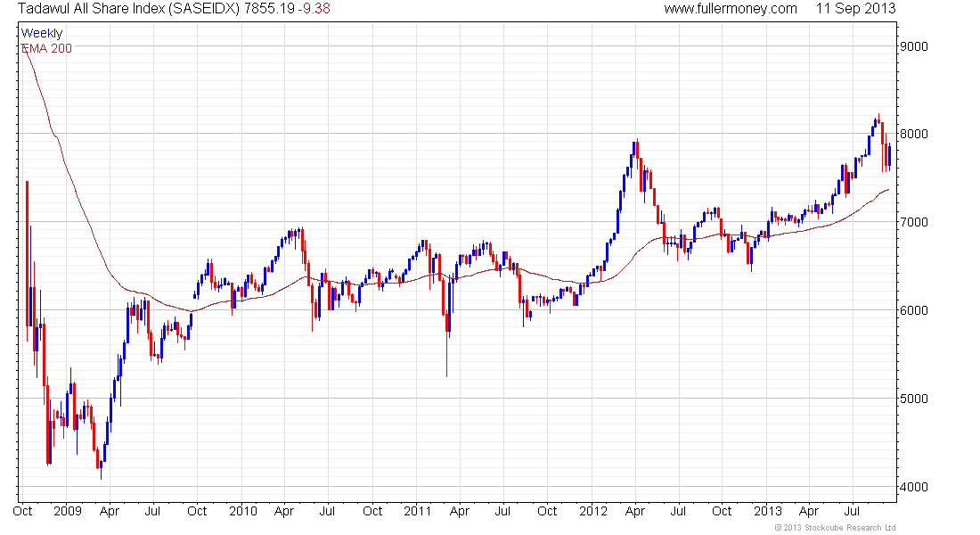The height and width of the screenshot is (535, 980).
Task: Select the blue Weekly legend label
Action: pyautogui.click(x=42, y=33)
